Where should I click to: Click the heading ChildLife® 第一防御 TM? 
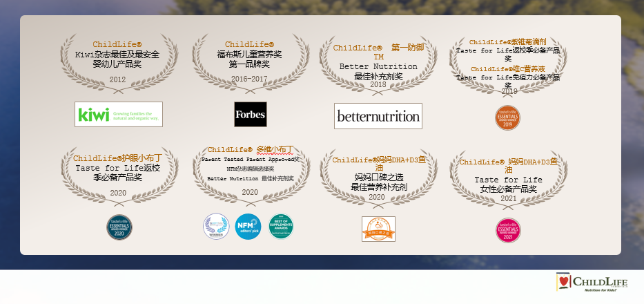tap(378, 53)
